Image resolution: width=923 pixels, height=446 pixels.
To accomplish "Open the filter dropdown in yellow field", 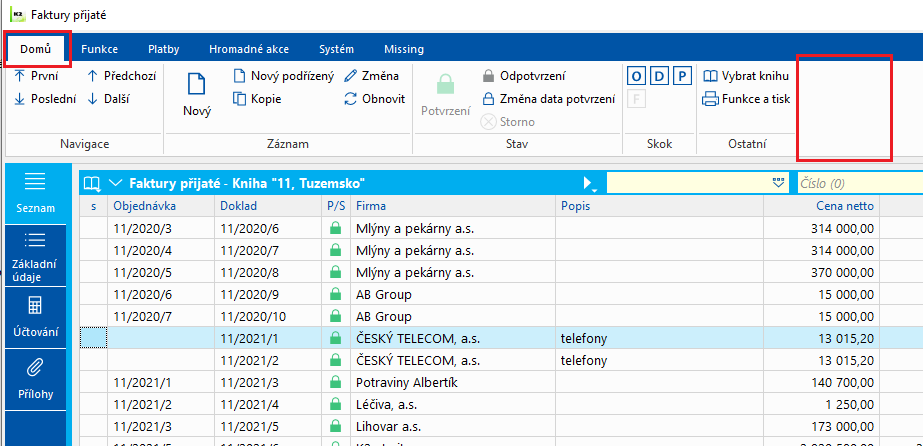I will (x=778, y=183).
